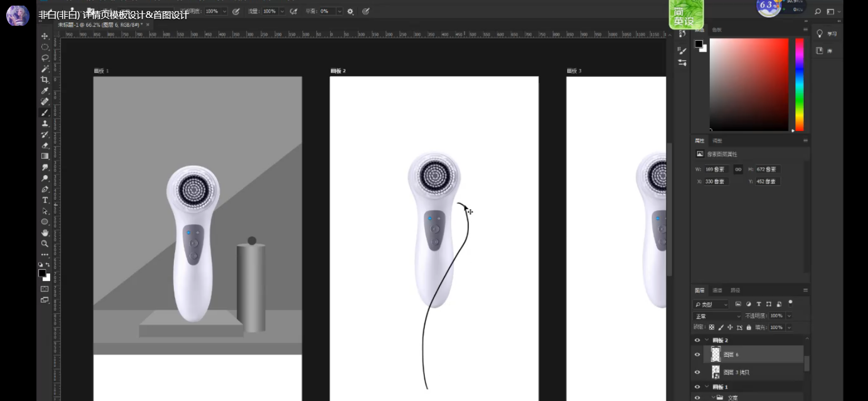Toggle Quick Mask mode in toolbar

click(45, 289)
